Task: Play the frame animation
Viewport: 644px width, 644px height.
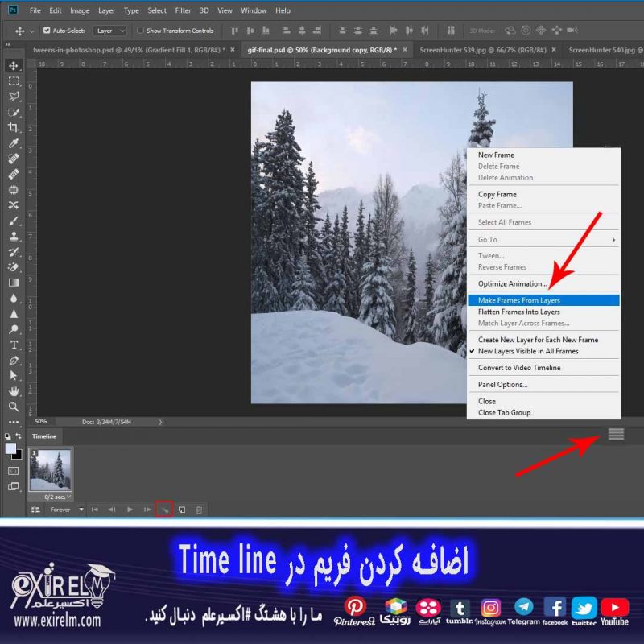Action: coord(130,510)
